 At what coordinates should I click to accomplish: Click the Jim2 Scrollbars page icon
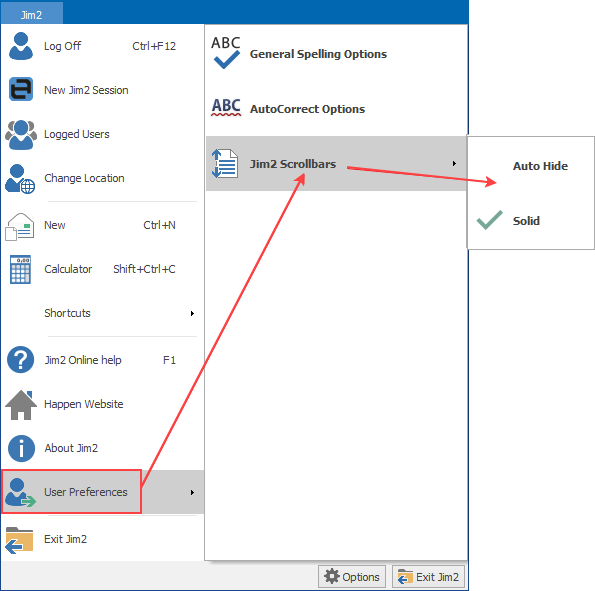(x=225, y=164)
